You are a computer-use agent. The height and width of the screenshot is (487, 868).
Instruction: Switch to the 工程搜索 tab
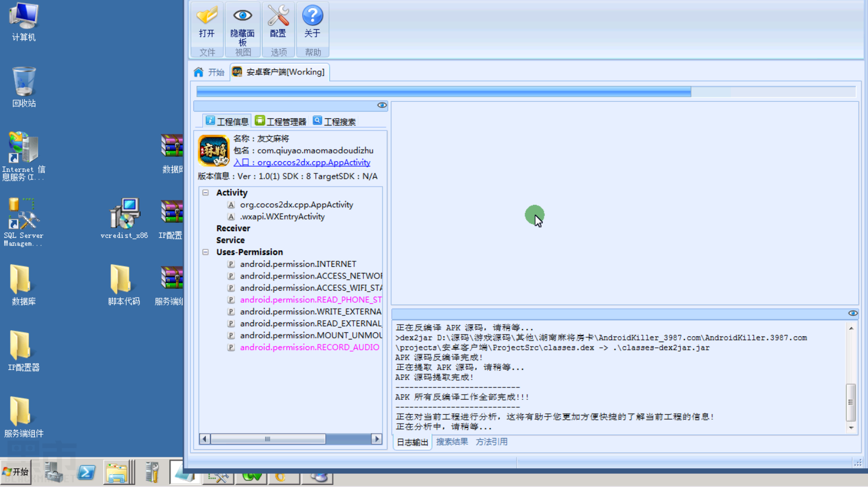point(335,121)
